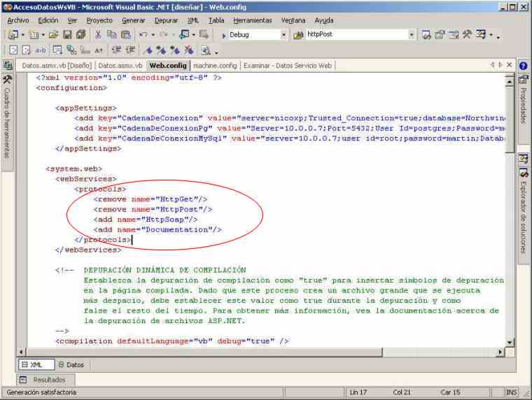Viewport: 532px width, 400px height.
Task: Open the Undo history dropdown arrow
Action: click(153, 35)
